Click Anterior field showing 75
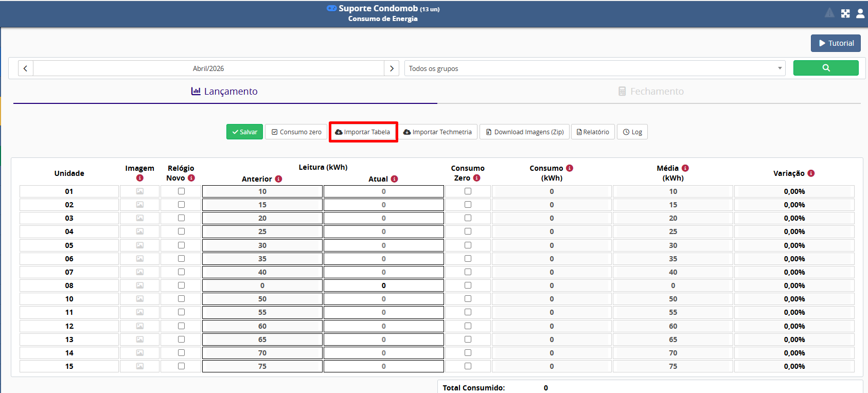Image resolution: width=868 pixels, height=393 pixels. tap(262, 366)
